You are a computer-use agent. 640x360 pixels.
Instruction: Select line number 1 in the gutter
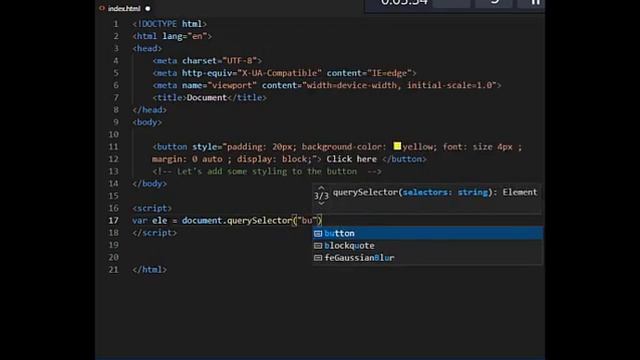116,24
